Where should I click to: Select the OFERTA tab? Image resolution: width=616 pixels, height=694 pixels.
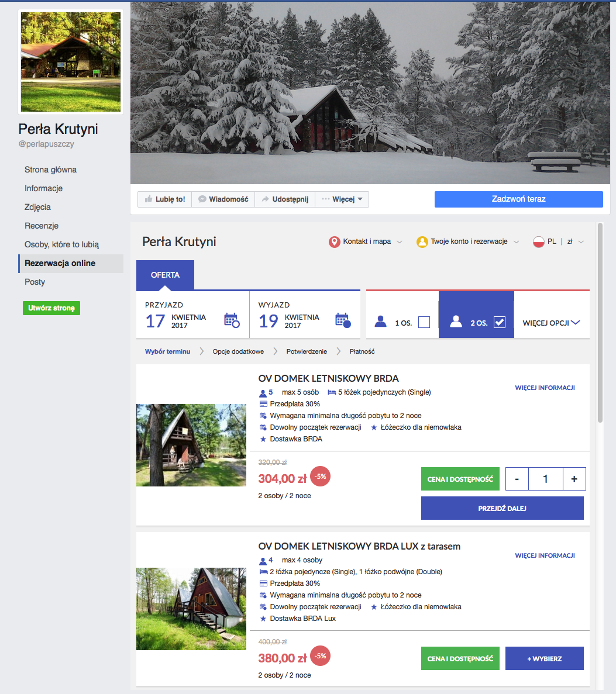[x=165, y=275]
